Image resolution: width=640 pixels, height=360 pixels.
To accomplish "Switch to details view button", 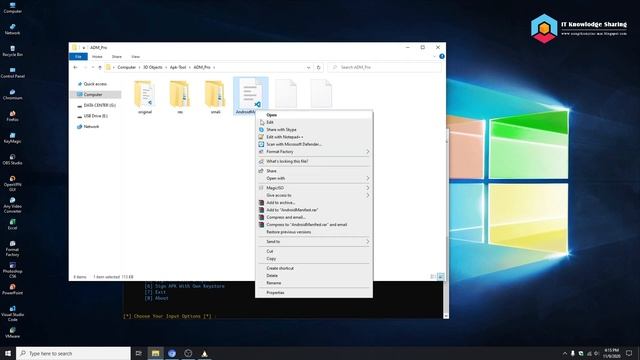I will (x=433, y=277).
